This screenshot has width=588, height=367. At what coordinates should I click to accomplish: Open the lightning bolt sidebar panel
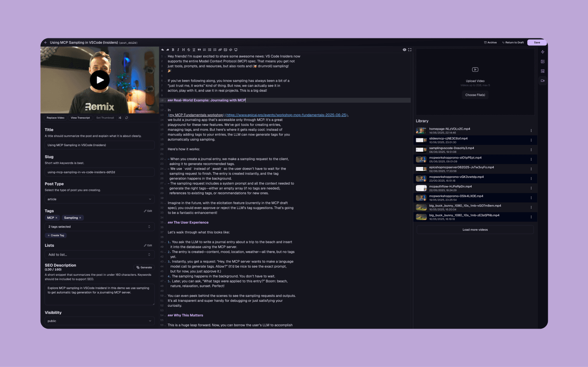click(543, 52)
